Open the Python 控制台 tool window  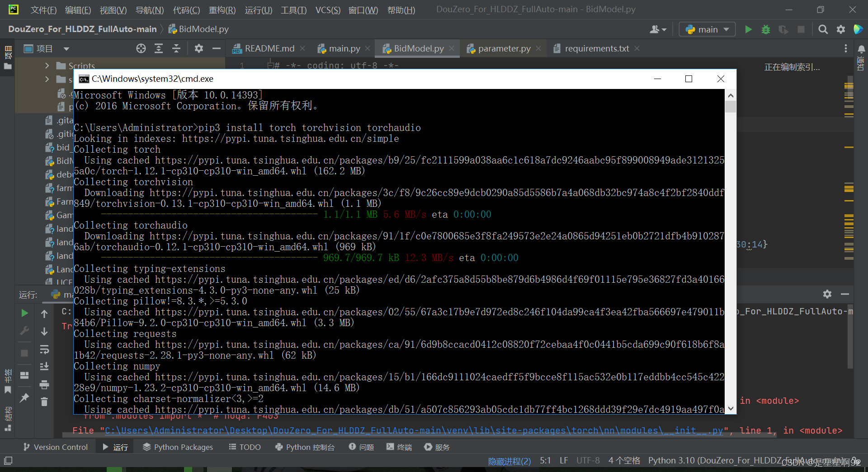point(305,447)
